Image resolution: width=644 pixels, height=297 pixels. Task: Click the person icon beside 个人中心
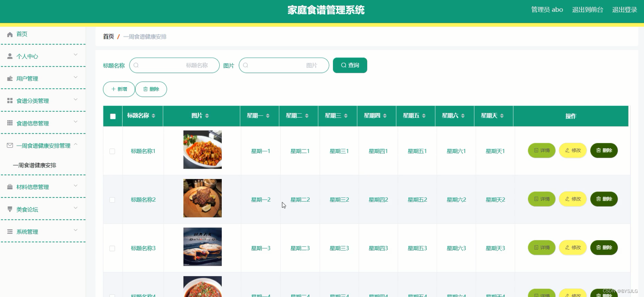(10, 56)
